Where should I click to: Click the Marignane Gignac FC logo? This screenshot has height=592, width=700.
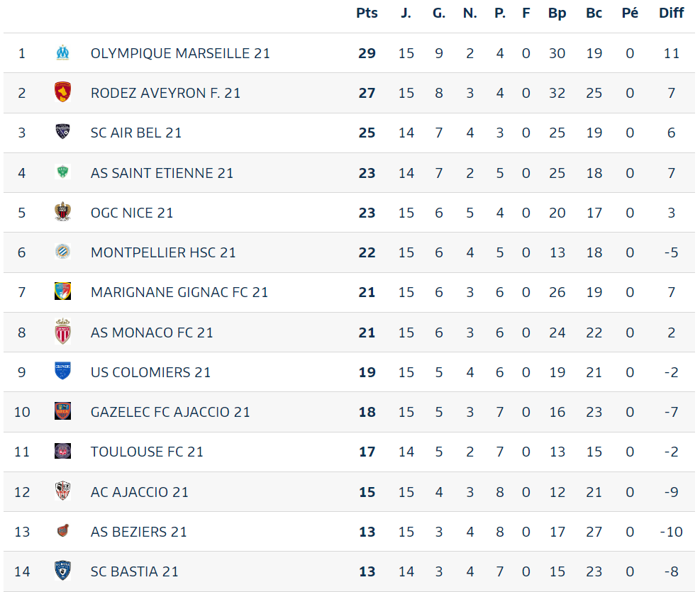[63, 291]
